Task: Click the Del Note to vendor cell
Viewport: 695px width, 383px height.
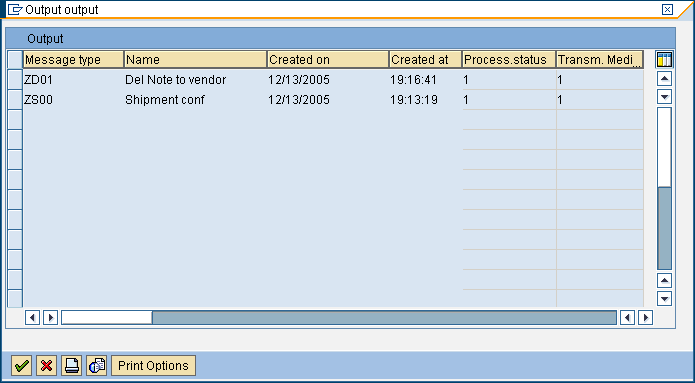Action: [x=195, y=80]
